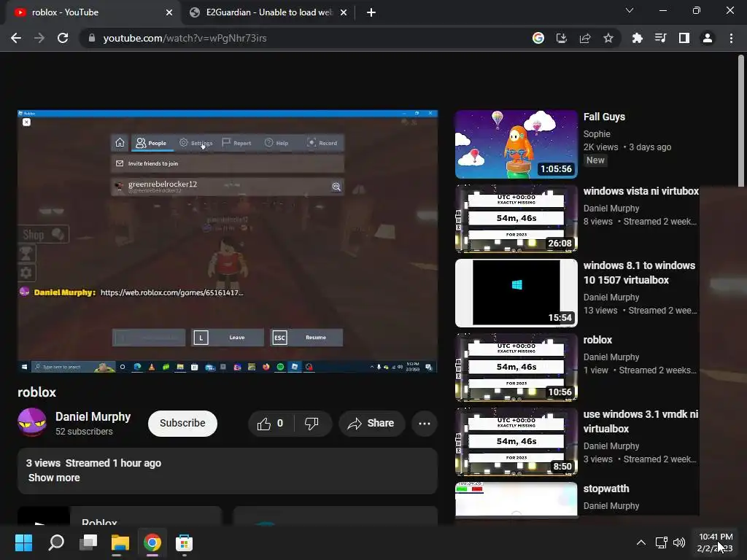Switch to the E2Guardian tab

coord(269,12)
